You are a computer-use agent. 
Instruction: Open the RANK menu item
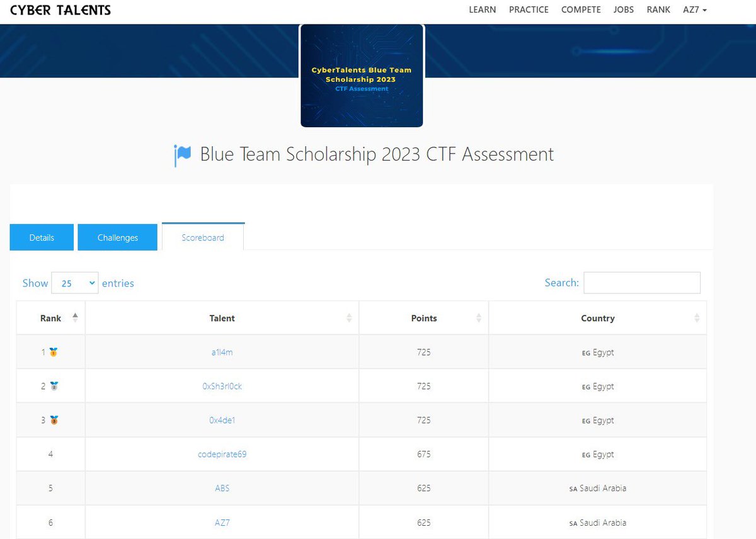click(658, 9)
